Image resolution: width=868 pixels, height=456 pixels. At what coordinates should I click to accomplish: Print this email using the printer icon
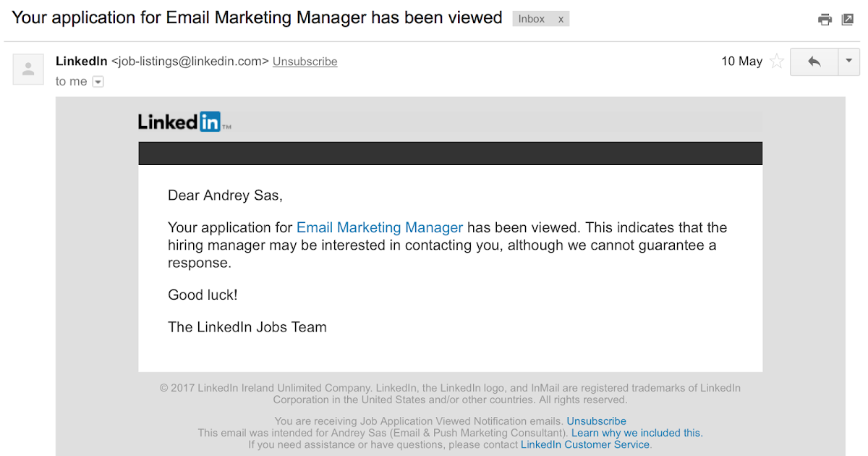(825, 20)
